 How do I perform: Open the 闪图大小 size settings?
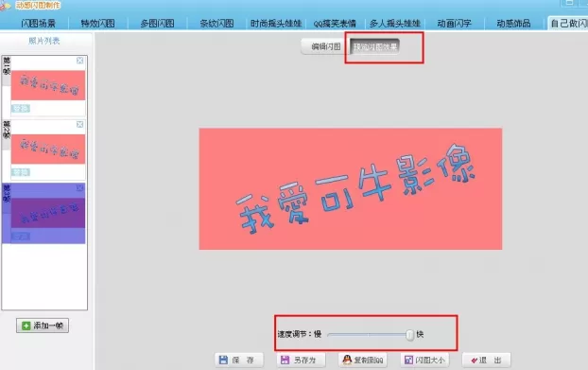(x=424, y=361)
